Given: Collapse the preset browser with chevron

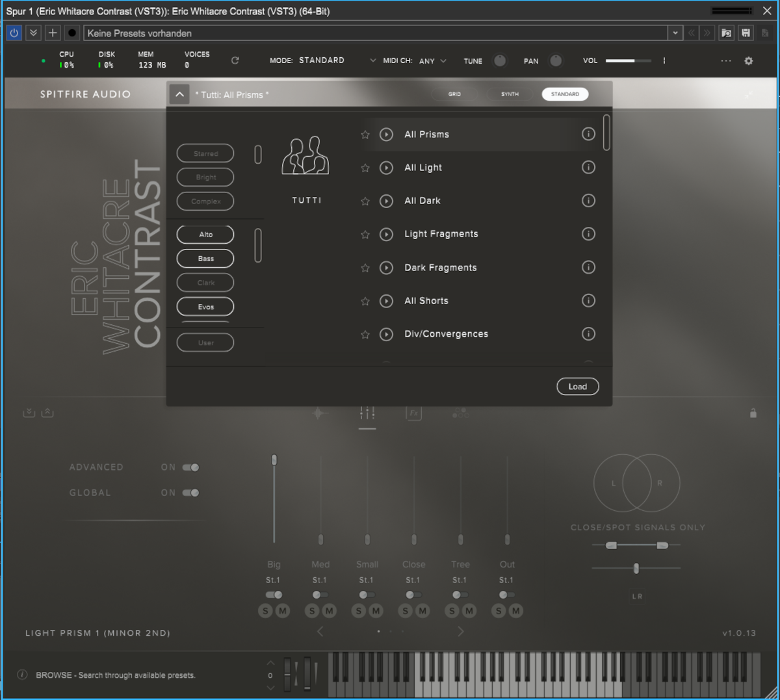Looking at the screenshot, I should tap(179, 94).
